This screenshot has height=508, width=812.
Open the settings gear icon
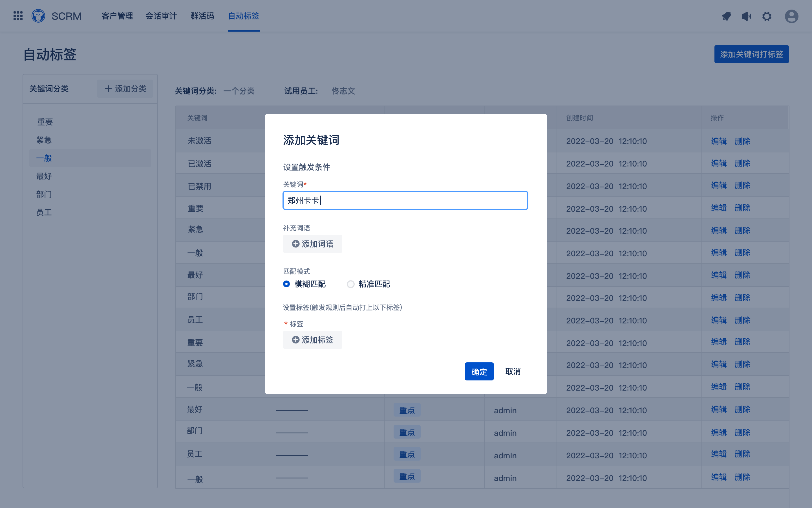(767, 16)
